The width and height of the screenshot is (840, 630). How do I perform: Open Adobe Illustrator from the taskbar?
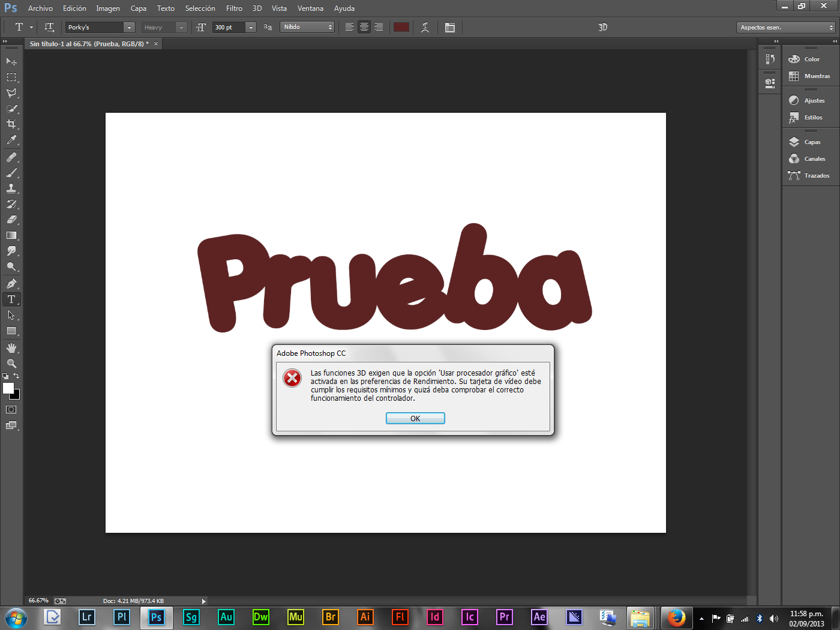coord(365,617)
